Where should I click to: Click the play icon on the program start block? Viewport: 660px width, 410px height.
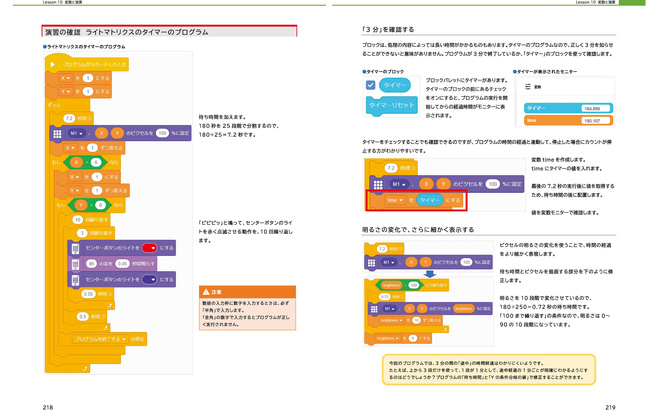point(53,64)
